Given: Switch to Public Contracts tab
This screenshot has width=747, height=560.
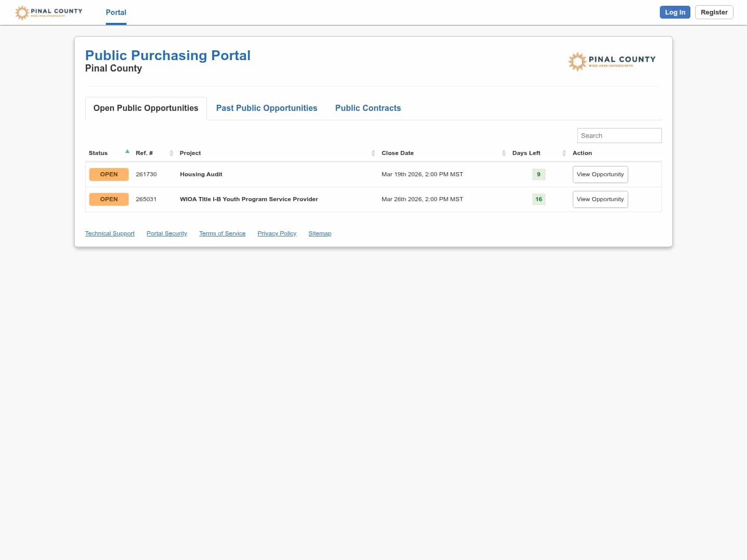Looking at the screenshot, I should 368,108.
